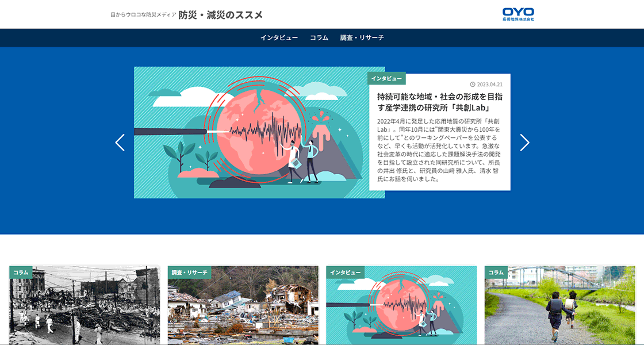Click the OYO company logo
This screenshot has width=644, height=345.
(517, 14)
